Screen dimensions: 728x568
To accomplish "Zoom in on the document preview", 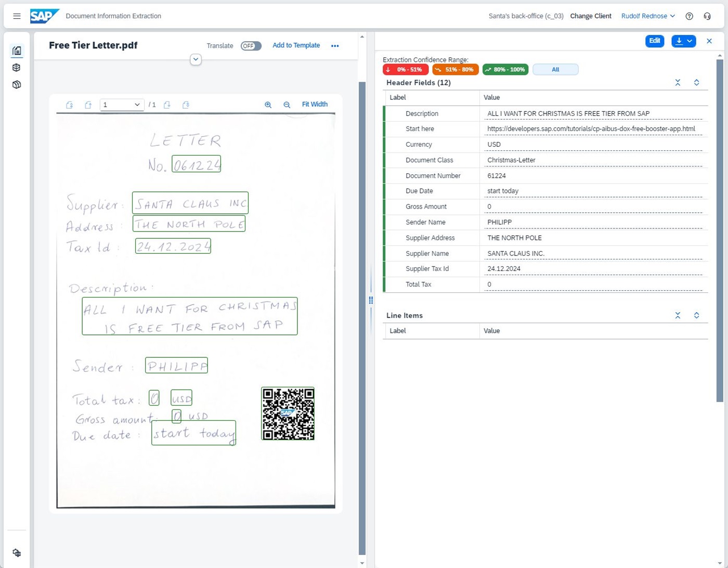I will point(268,105).
